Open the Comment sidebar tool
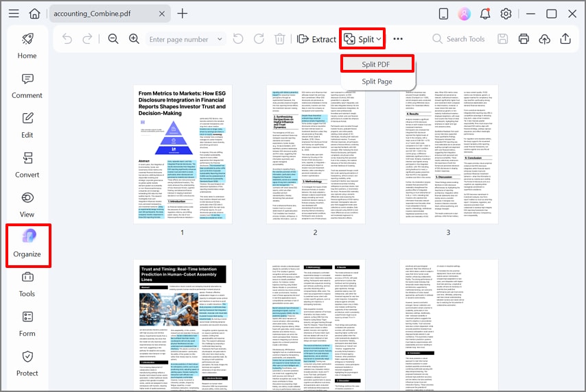The height and width of the screenshot is (392, 586). pos(27,86)
